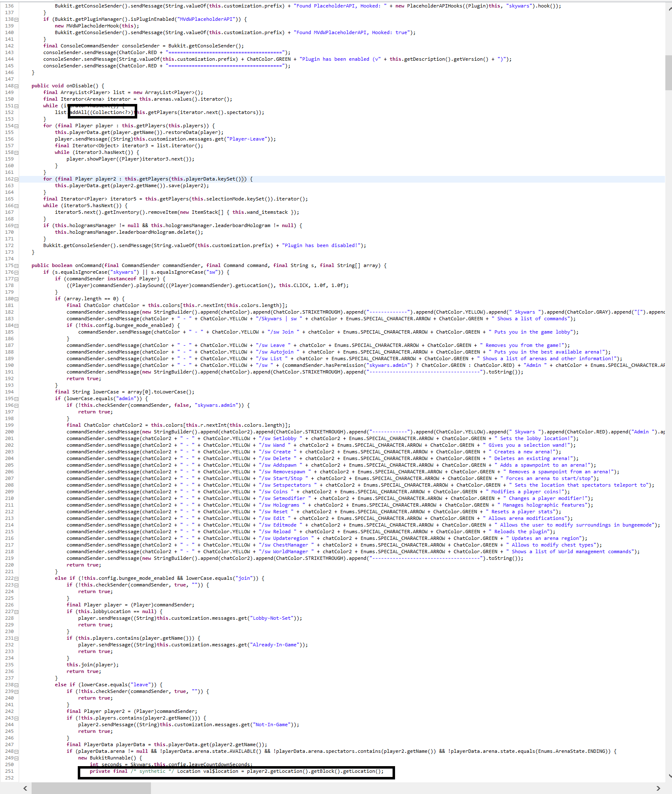
Task: Collapse the admin command branch at line 195
Action: (x=16, y=398)
